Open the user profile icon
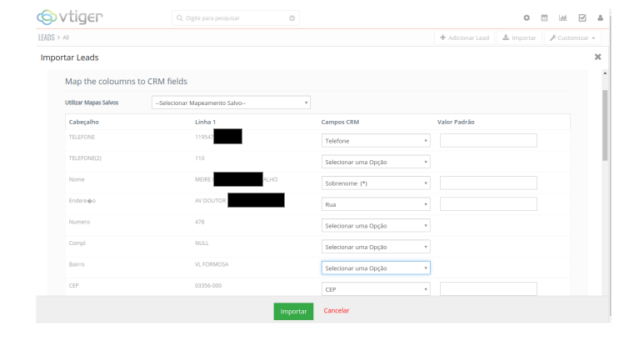 tap(600, 18)
